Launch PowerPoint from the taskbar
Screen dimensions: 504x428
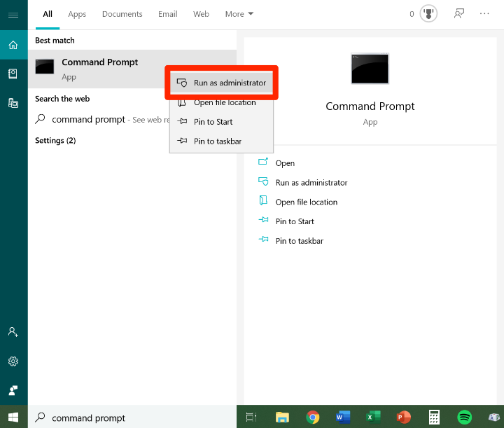point(403,417)
